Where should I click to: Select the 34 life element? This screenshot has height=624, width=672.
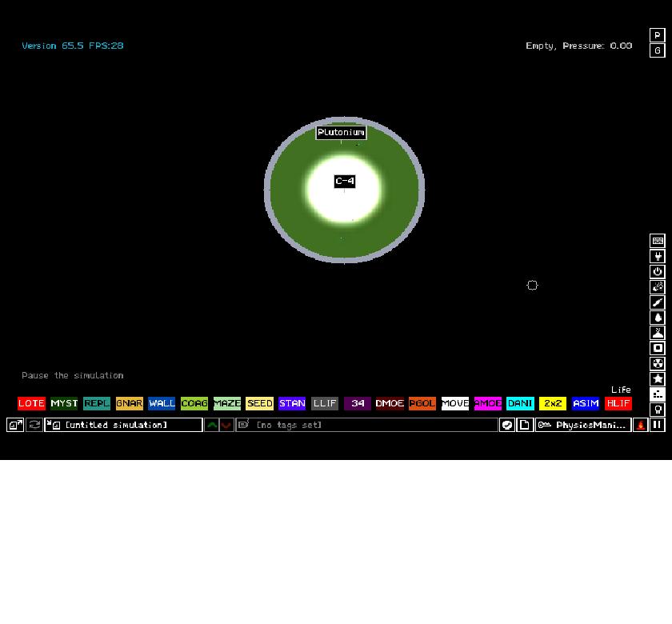point(358,403)
